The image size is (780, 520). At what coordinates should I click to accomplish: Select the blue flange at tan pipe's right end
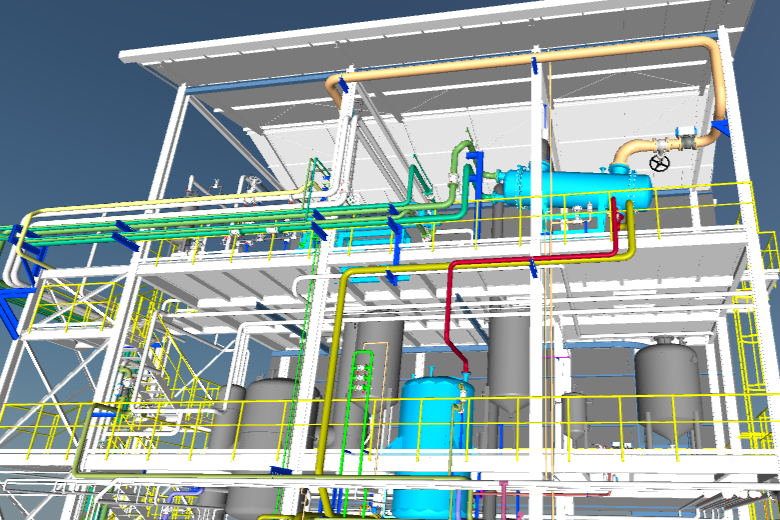tap(723, 127)
